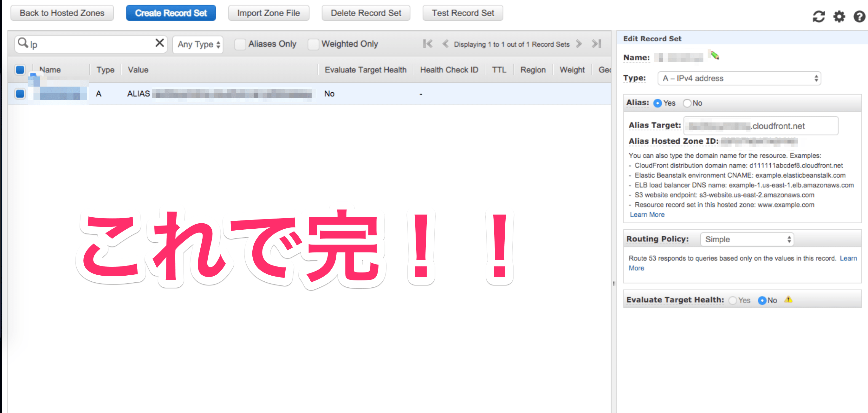The image size is (868, 413).
Task: Sort by the Name column header
Action: click(50, 70)
